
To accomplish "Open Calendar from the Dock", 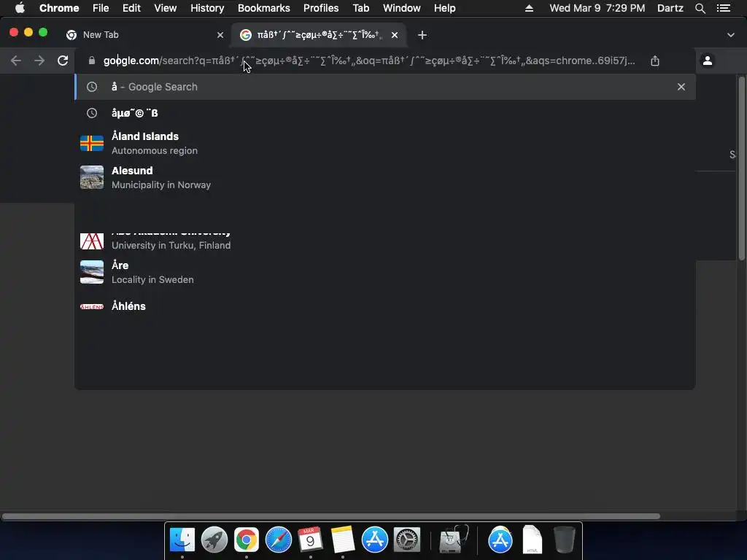I will [x=311, y=540].
